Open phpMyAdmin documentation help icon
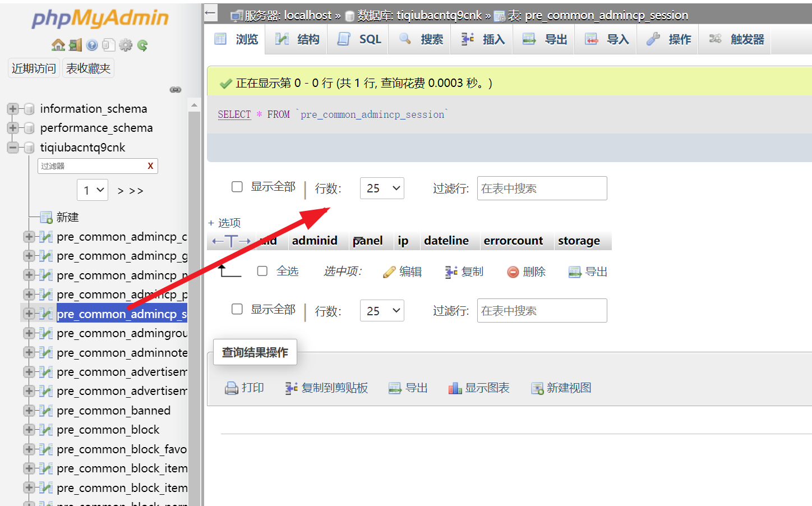Image resolution: width=812 pixels, height=506 pixels. (x=92, y=45)
